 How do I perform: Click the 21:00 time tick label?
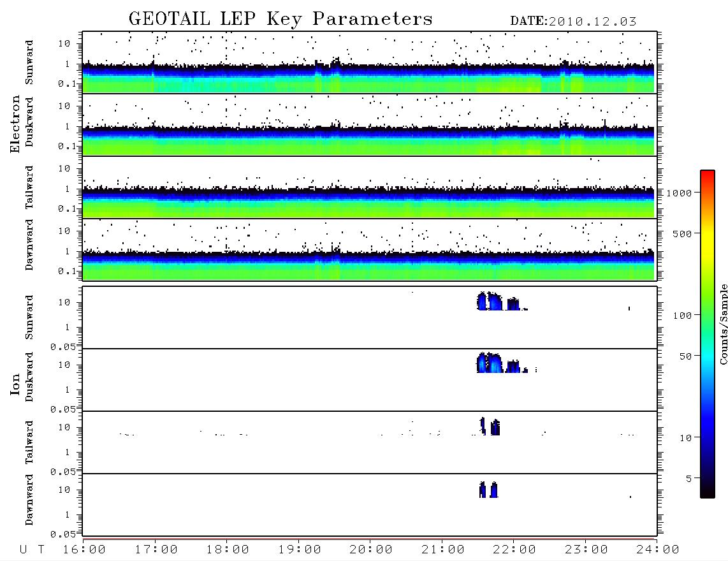pos(443,550)
